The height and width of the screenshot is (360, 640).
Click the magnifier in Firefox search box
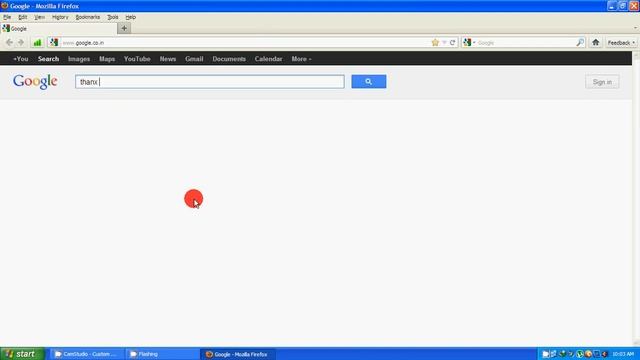tap(580, 42)
